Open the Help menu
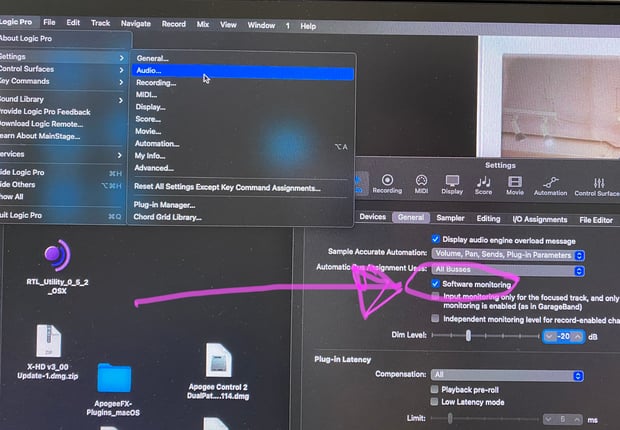This screenshot has height=430, width=620. tap(308, 26)
